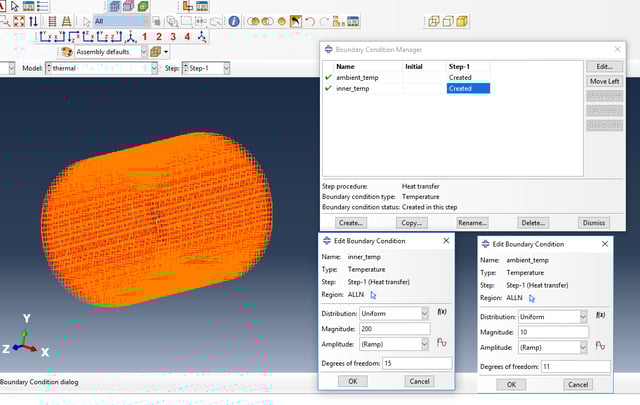This screenshot has height=405, width=640.
Task: Click the edit region arrow in inner_temp dialog
Action: 373,295
